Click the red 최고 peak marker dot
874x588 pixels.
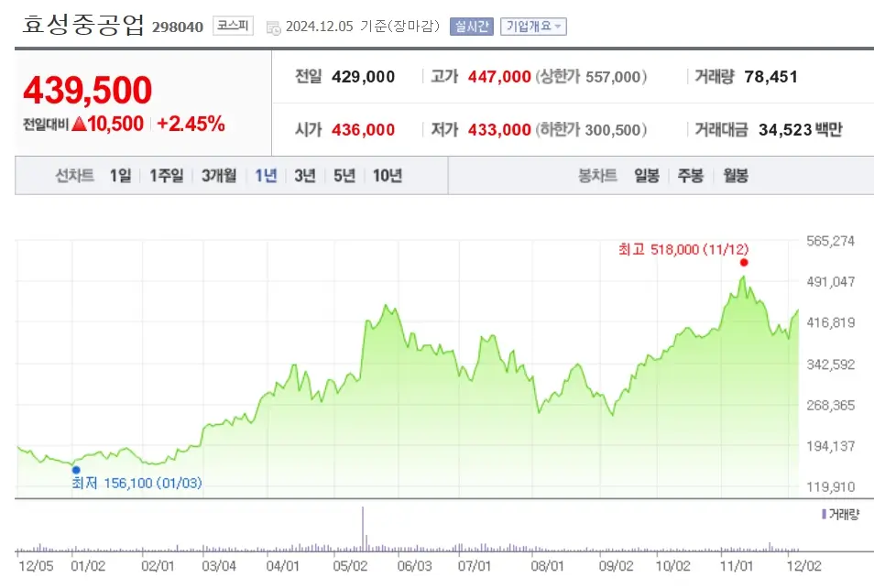tap(744, 263)
